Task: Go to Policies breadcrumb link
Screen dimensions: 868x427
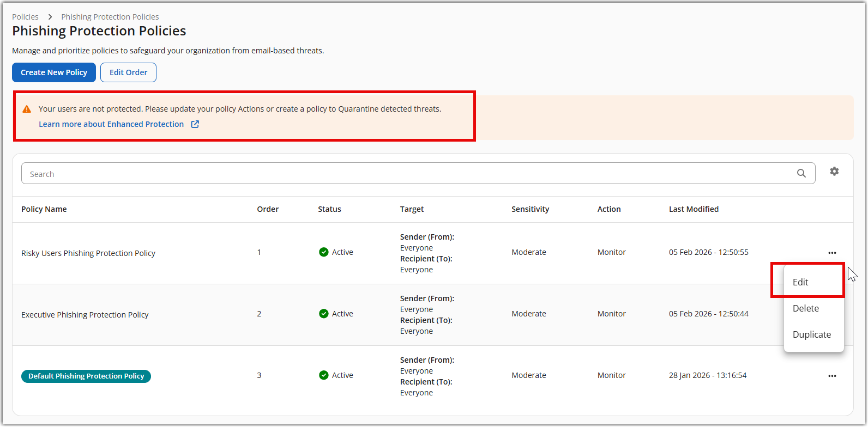Action: pos(25,17)
